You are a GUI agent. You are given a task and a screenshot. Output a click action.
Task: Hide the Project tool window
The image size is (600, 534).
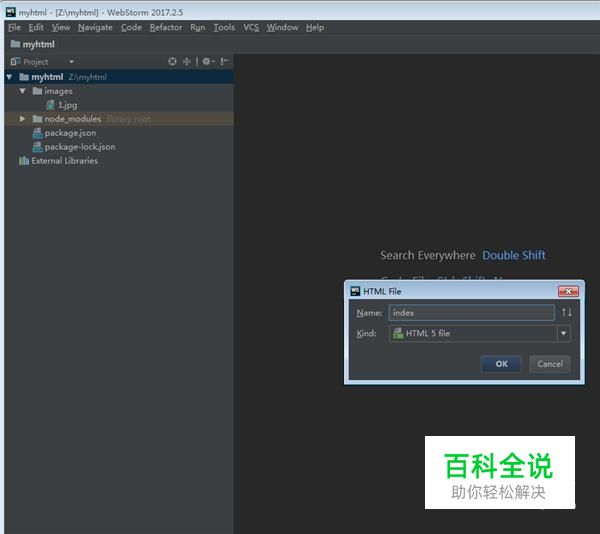click(225, 61)
